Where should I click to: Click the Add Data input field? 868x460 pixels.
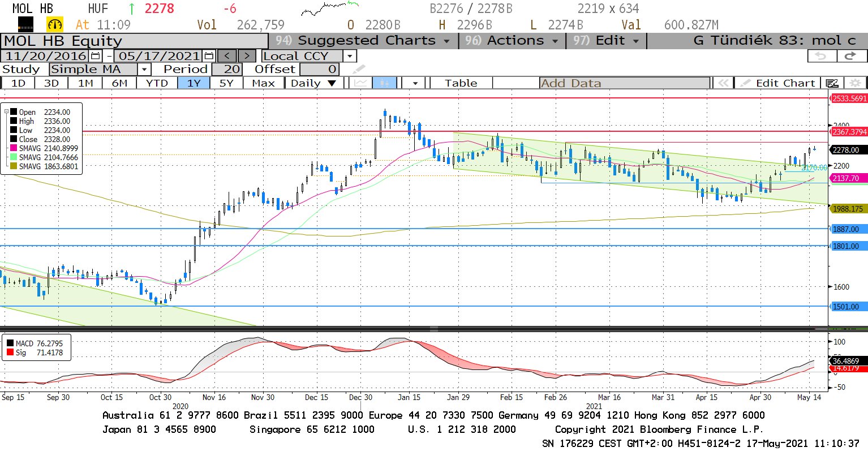[625, 83]
